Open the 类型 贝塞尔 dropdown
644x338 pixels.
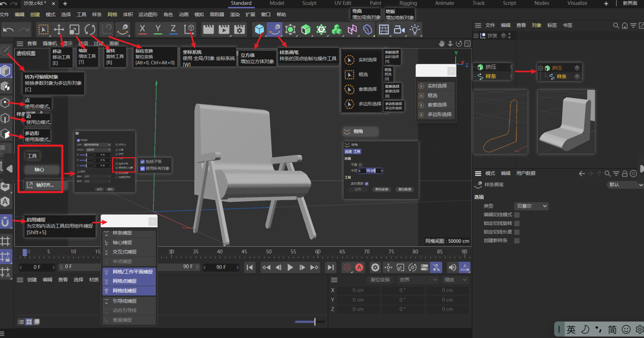click(531, 206)
